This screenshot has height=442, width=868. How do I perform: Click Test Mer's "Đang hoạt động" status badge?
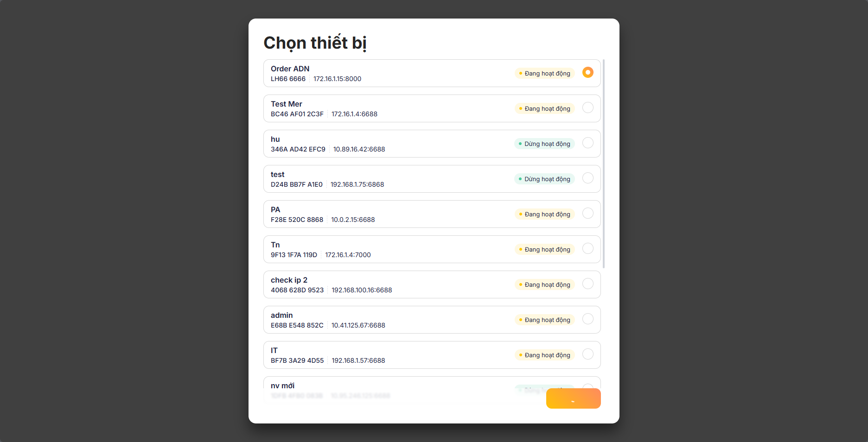tap(544, 108)
